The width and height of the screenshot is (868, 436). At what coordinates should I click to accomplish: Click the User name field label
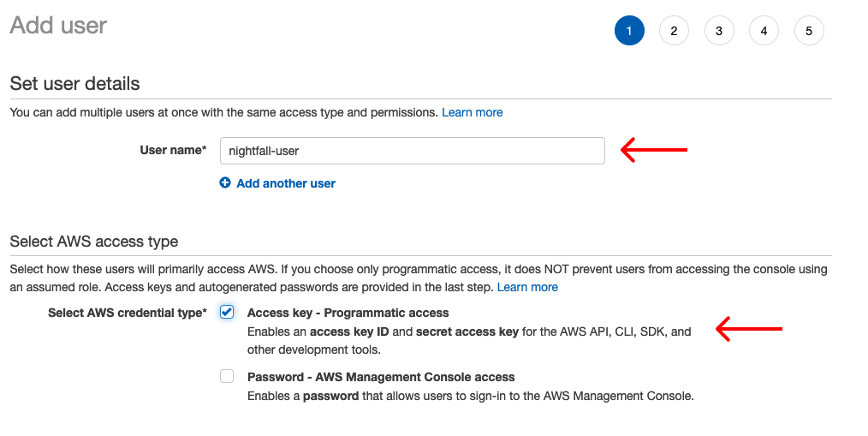click(x=173, y=151)
